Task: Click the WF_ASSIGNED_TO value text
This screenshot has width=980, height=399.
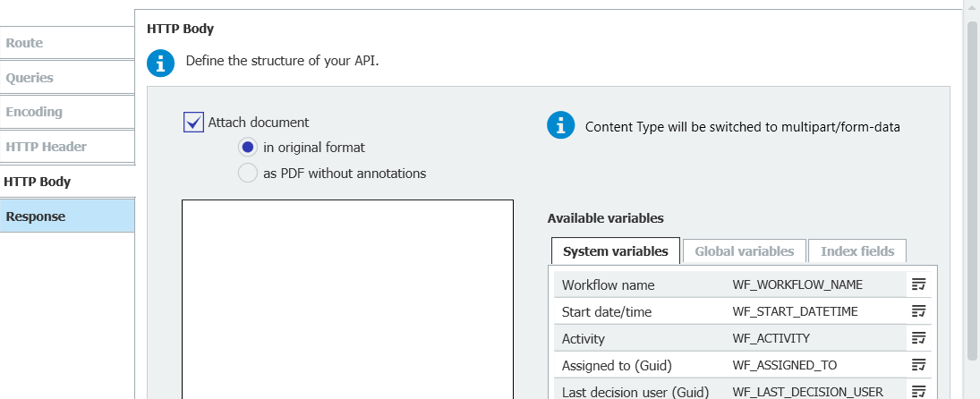Action: tap(784, 365)
